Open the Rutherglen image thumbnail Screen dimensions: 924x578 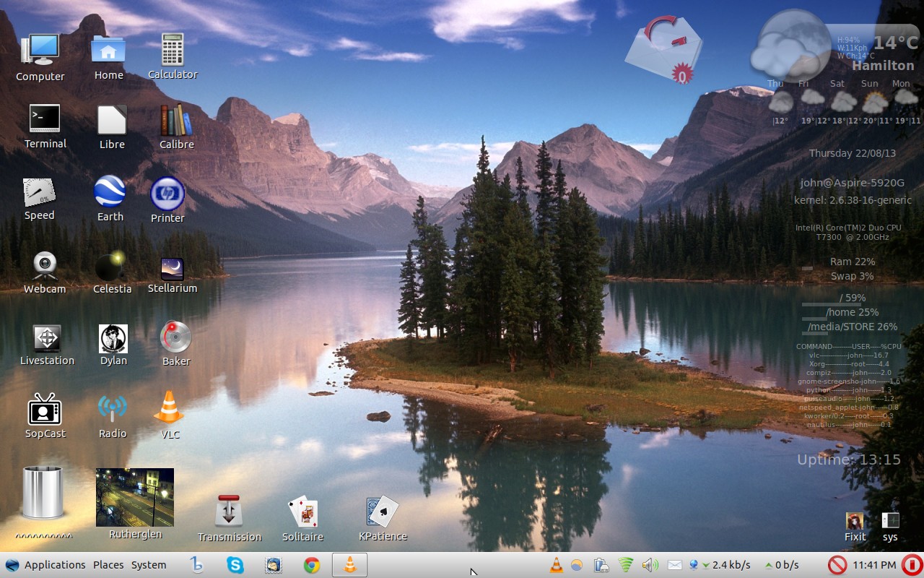(x=135, y=497)
